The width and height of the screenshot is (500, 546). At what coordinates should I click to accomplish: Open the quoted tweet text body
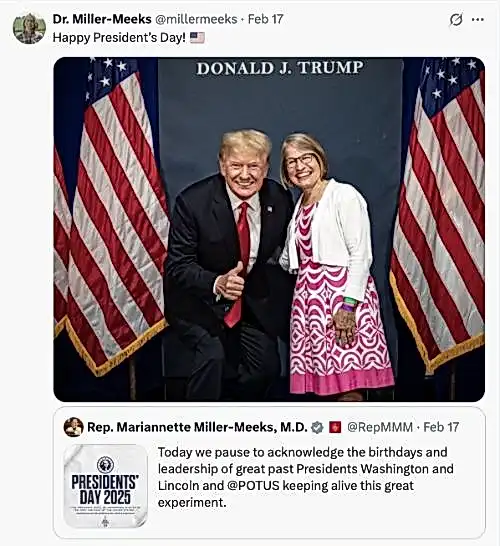pos(306,477)
